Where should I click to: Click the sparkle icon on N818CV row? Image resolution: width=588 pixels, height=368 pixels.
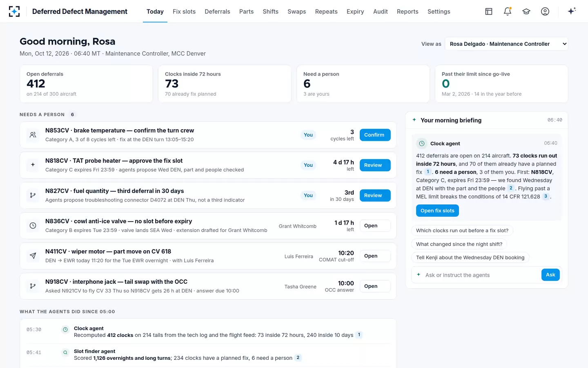pyautogui.click(x=33, y=165)
